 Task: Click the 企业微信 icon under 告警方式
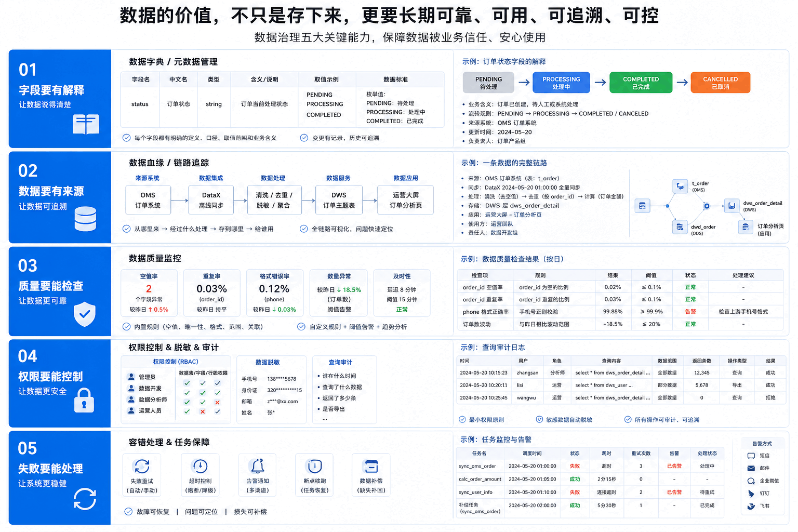(751, 481)
